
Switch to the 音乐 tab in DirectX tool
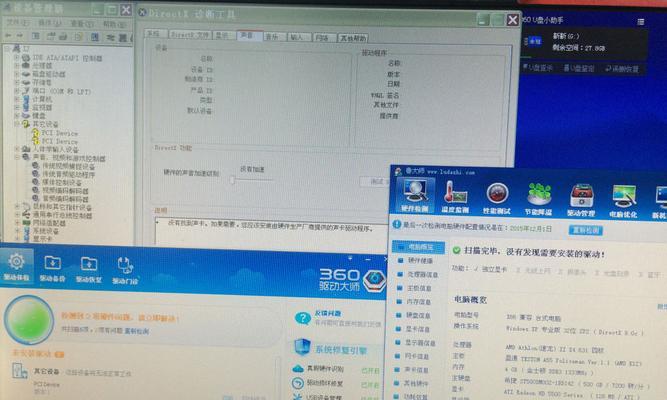(273, 37)
